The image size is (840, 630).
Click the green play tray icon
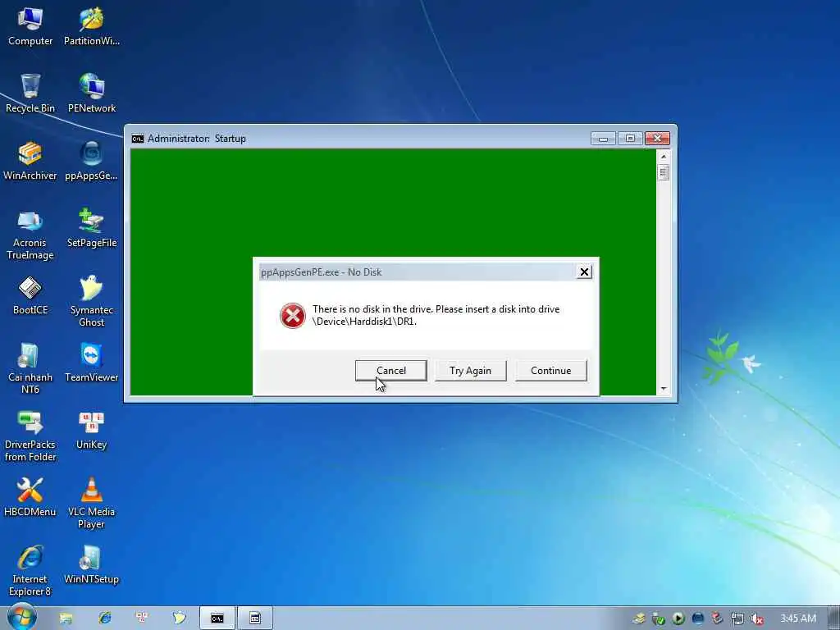click(678, 619)
